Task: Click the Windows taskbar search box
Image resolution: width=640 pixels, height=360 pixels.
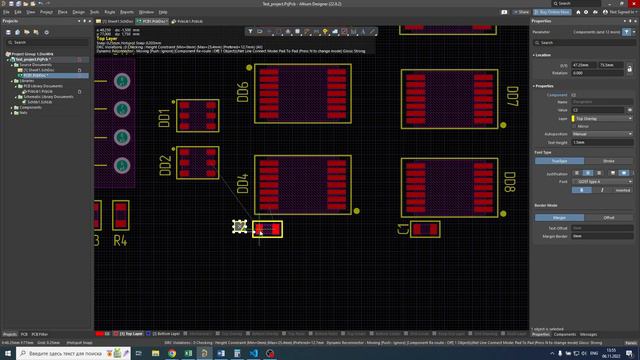Action: pyautogui.click(x=73, y=353)
